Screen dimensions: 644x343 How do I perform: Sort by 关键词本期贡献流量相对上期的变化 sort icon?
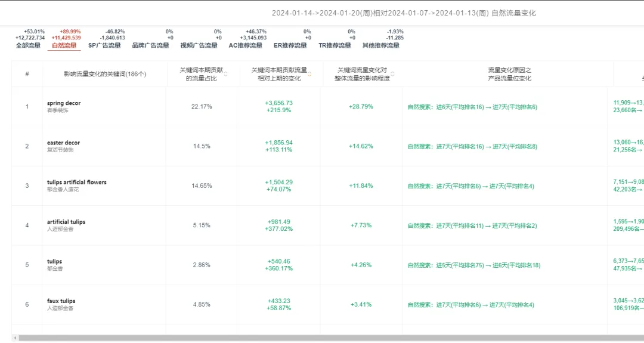[x=309, y=74]
